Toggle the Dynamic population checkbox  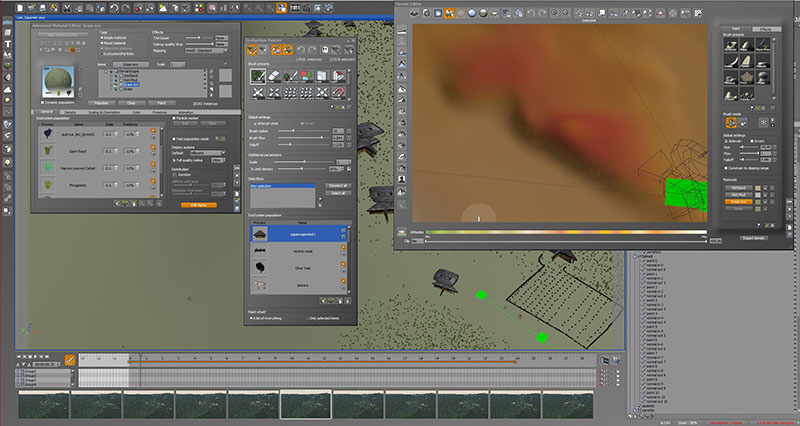point(42,102)
